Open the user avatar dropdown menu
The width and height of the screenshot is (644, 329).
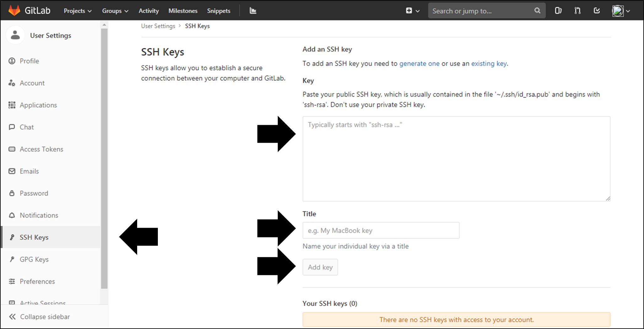pos(621,11)
